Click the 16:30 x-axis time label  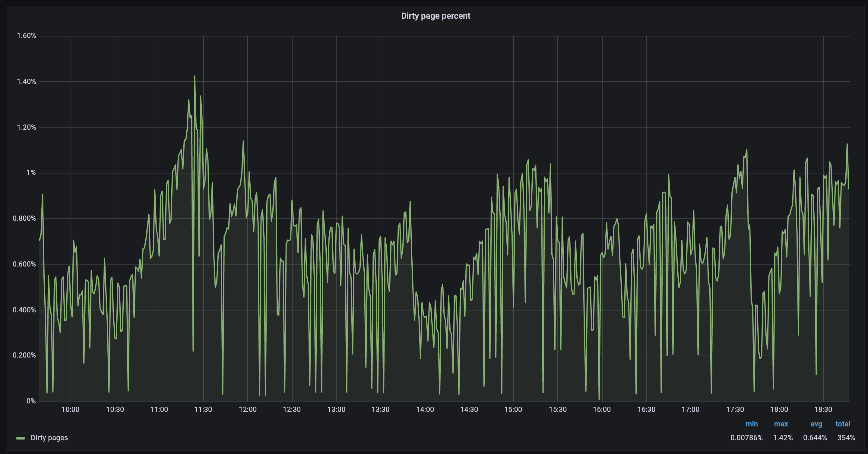pos(646,409)
